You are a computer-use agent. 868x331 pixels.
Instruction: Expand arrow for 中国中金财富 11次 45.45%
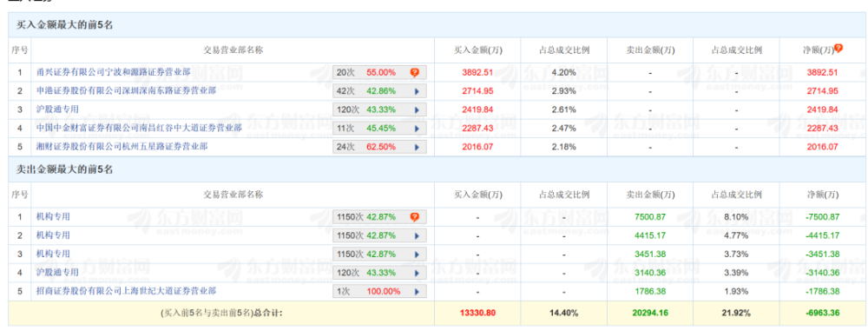(x=417, y=129)
